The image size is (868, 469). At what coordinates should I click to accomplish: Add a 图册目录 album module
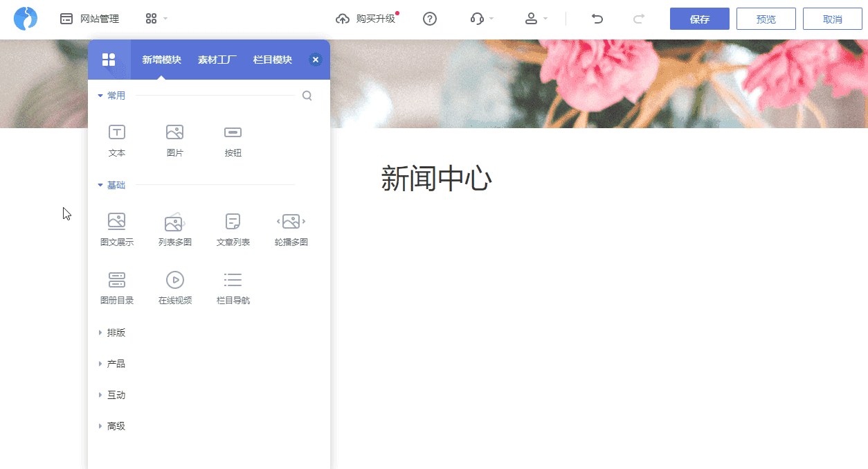(x=117, y=288)
